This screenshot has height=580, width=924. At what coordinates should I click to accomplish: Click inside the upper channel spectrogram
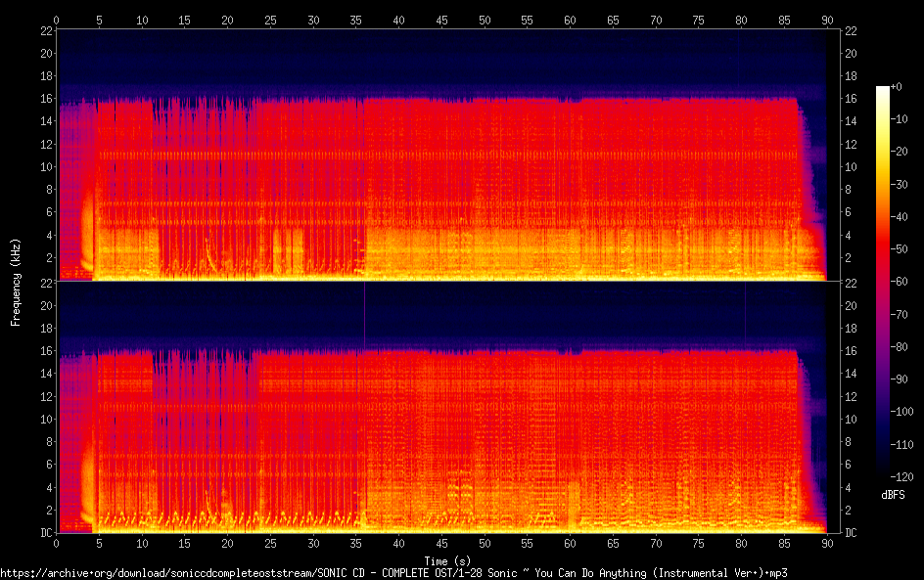pyautogui.click(x=440, y=155)
